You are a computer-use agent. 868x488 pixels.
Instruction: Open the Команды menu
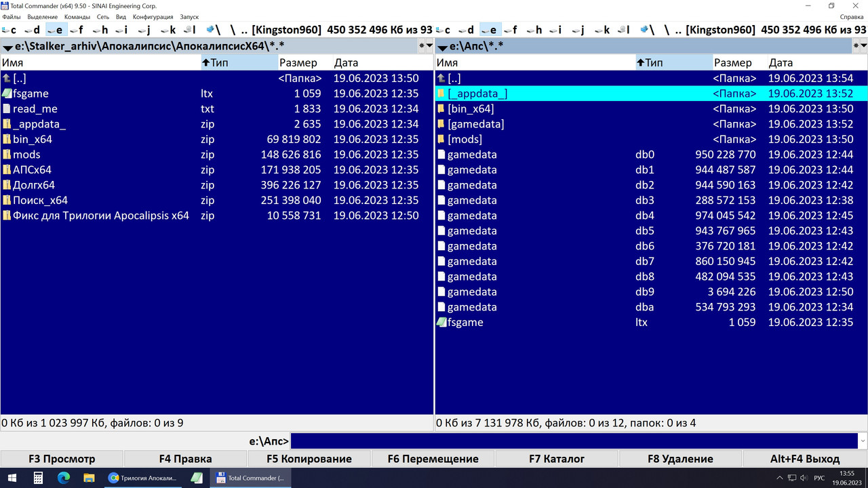77,16
